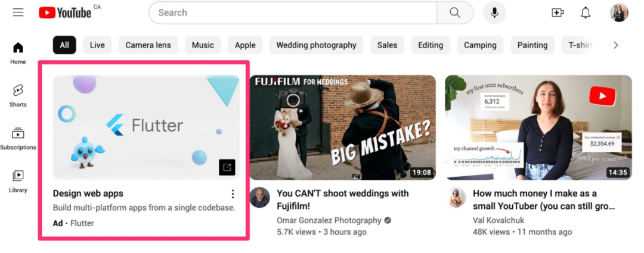Image resolution: width=644 pixels, height=253 pixels.
Task: Select the Apple filter chip
Action: 245,45
